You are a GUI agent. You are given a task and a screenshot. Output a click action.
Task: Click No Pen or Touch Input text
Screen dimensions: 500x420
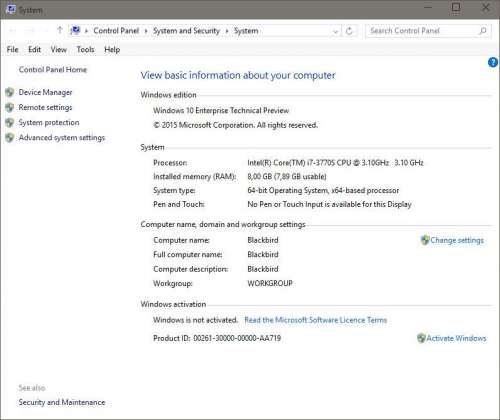pos(329,204)
